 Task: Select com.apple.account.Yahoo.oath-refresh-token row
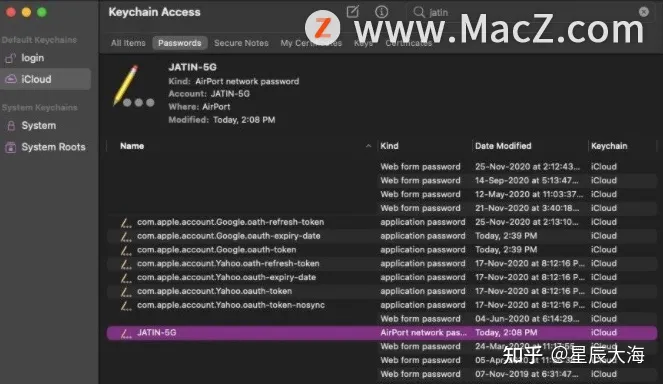coord(382,263)
